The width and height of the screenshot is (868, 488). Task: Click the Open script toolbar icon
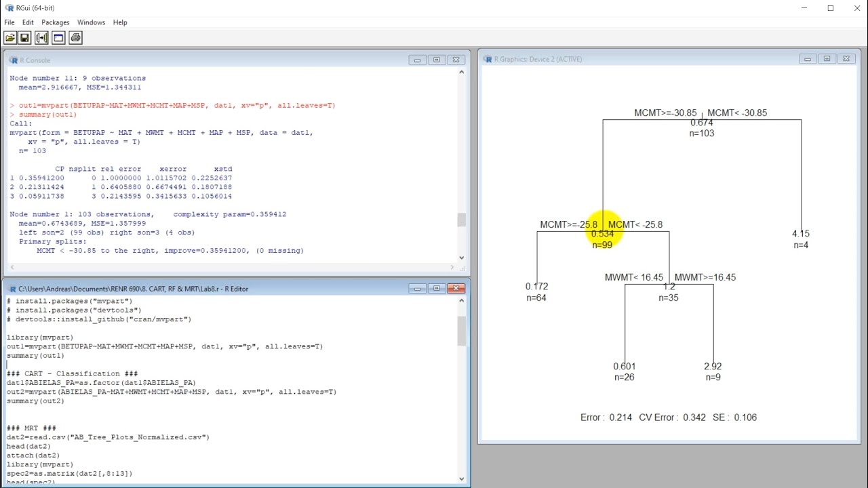click(10, 38)
